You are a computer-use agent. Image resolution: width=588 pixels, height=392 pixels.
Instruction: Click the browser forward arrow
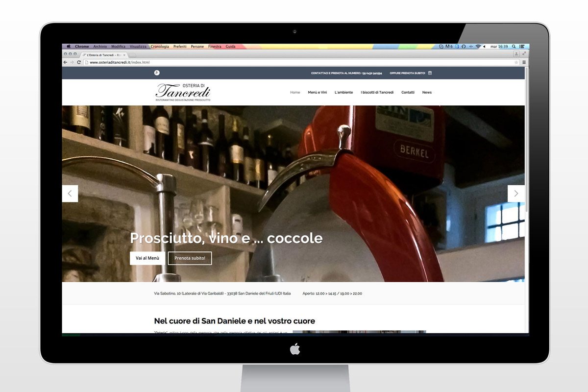[72, 62]
